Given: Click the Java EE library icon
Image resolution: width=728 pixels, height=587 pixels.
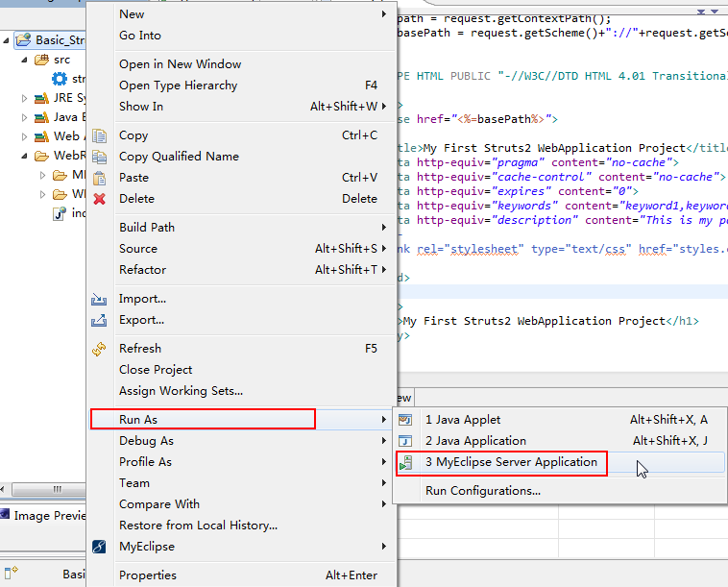Looking at the screenshot, I should click(x=42, y=117).
